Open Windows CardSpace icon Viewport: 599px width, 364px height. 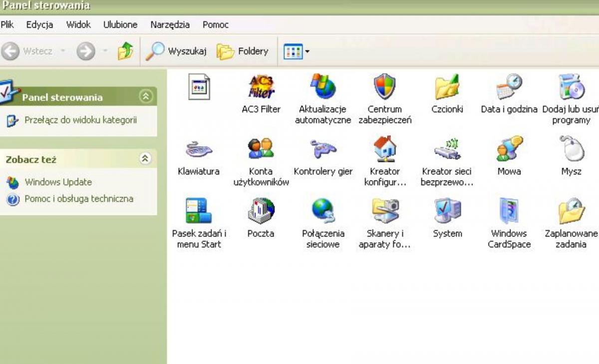(x=509, y=211)
